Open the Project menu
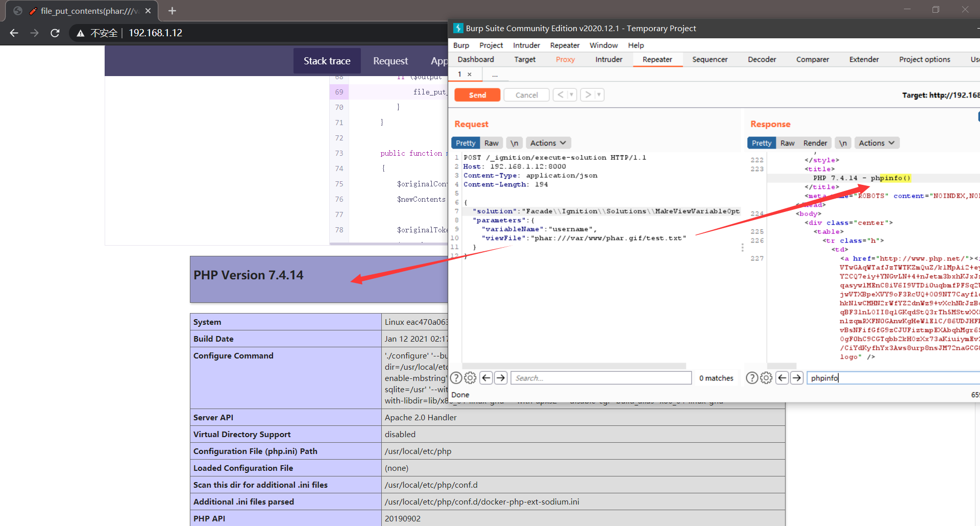This screenshot has height=526, width=980. pyautogui.click(x=491, y=45)
